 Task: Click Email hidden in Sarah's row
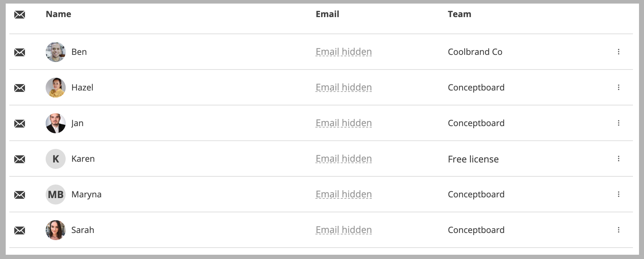coord(344,230)
